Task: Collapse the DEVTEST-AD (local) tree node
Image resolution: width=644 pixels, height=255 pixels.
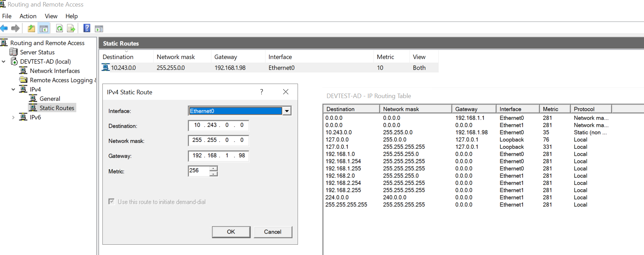Action: pos(4,62)
